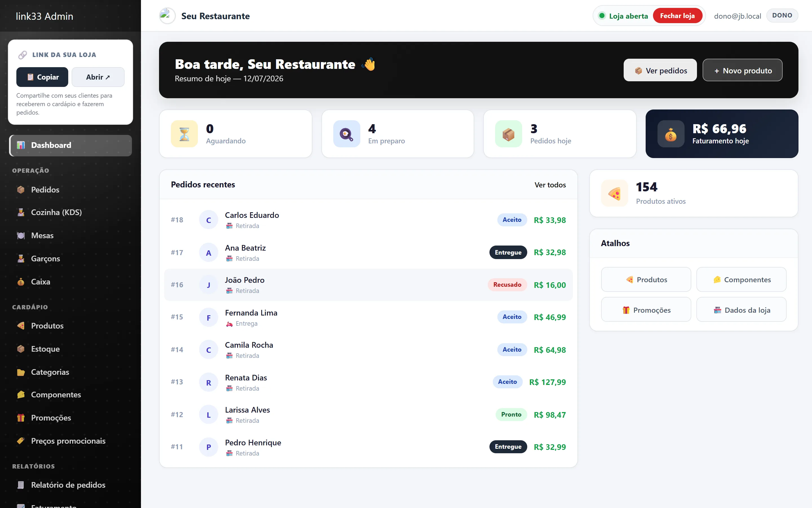This screenshot has height=508, width=812.
Task: Click the green Loja aberta status dot
Action: coord(602,16)
